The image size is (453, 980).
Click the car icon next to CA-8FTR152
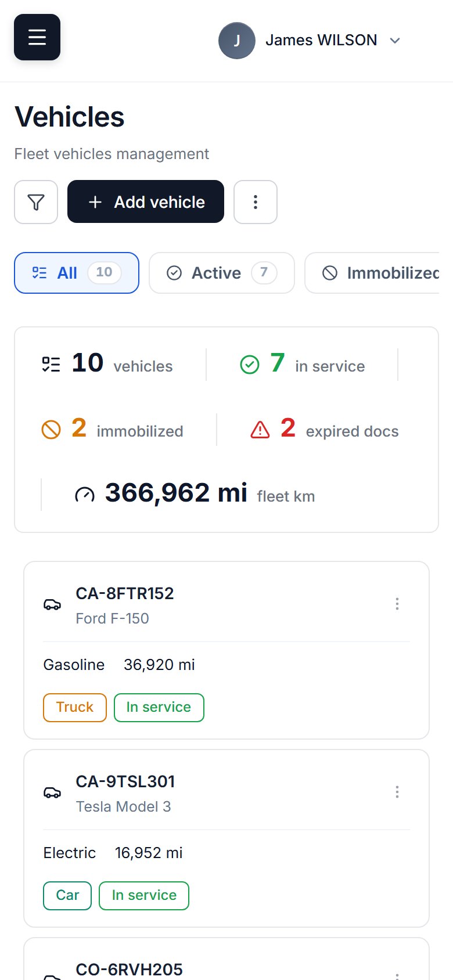coord(52,604)
